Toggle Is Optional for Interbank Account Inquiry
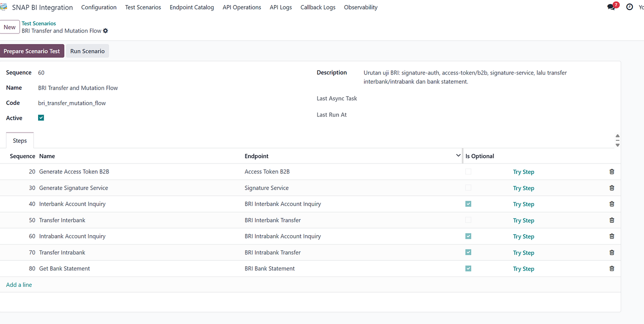Viewport: 644px width, 324px height. click(468, 204)
